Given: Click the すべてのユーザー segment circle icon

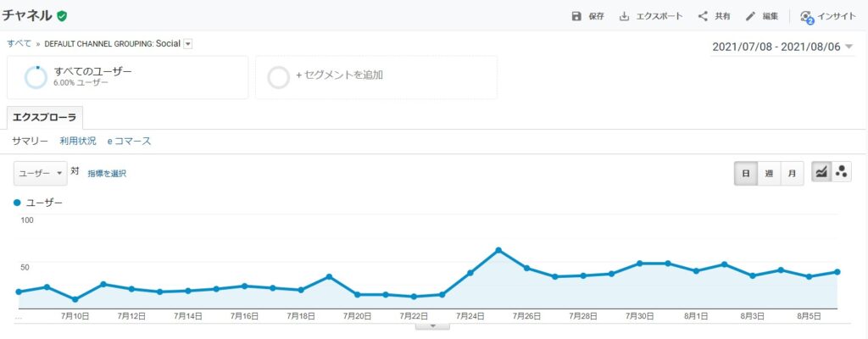Looking at the screenshot, I should point(36,77).
